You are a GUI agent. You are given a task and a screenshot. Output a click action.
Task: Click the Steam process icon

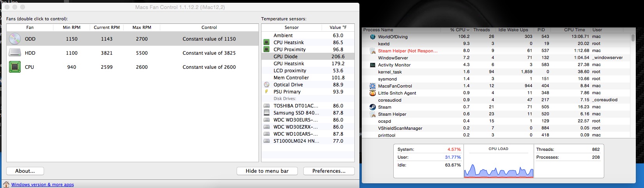(x=372, y=107)
